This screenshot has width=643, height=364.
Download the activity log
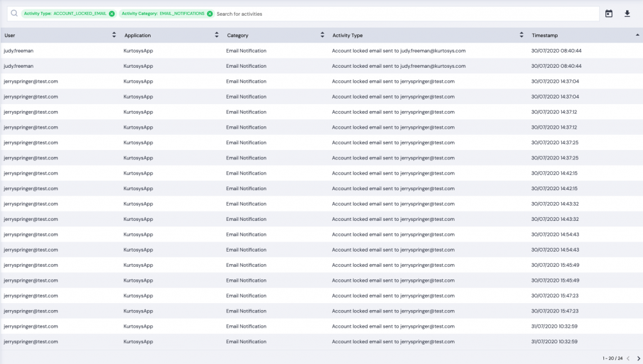pos(627,14)
